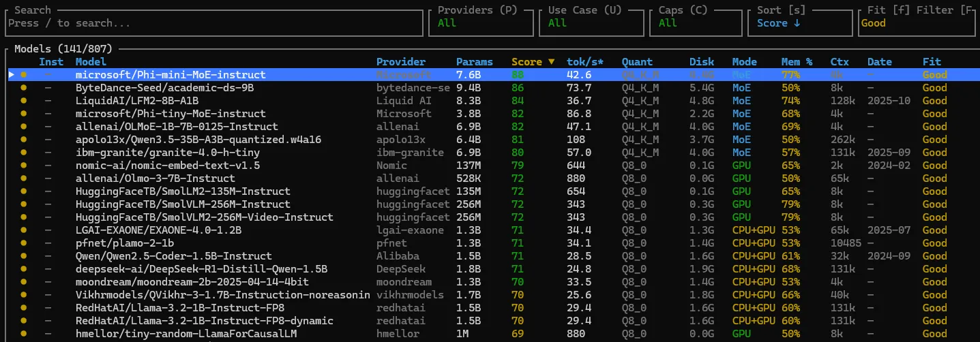Focus the Search input field
980x342 pixels.
[x=213, y=23]
